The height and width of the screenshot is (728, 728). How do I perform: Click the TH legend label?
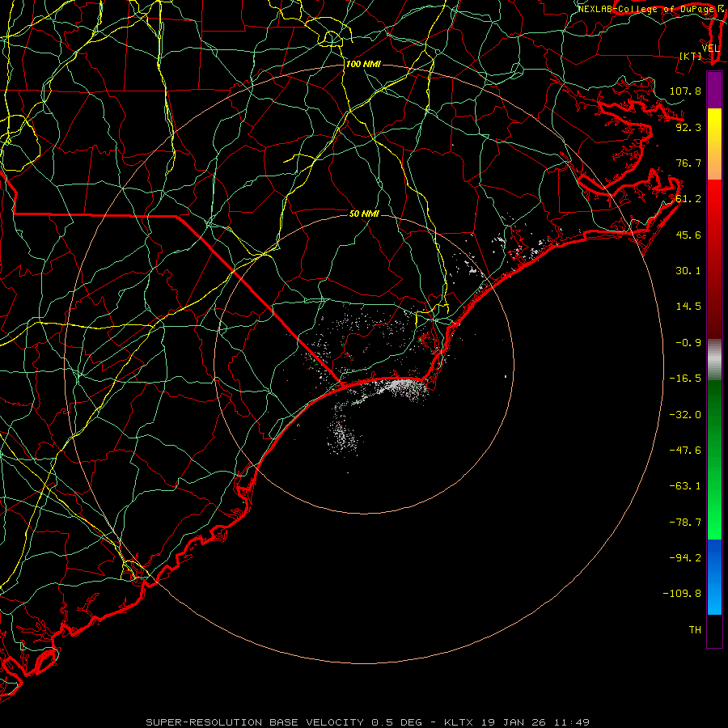coord(695,630)
